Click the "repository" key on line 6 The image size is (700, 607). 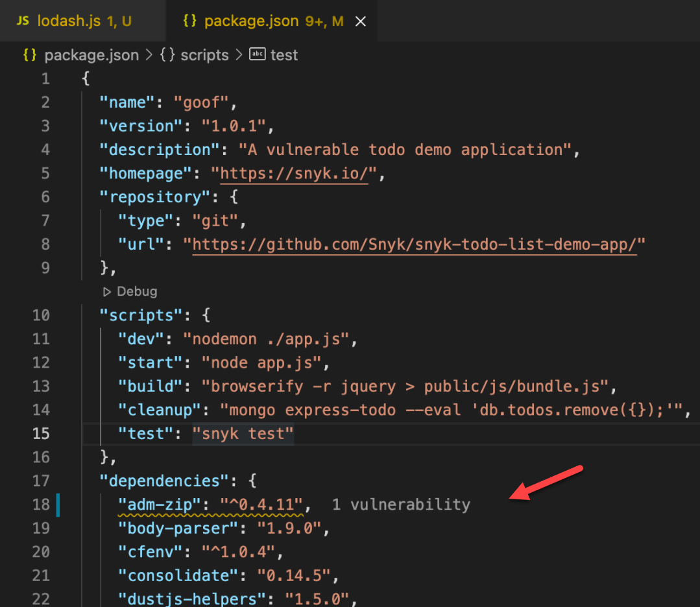click(155, 197)
